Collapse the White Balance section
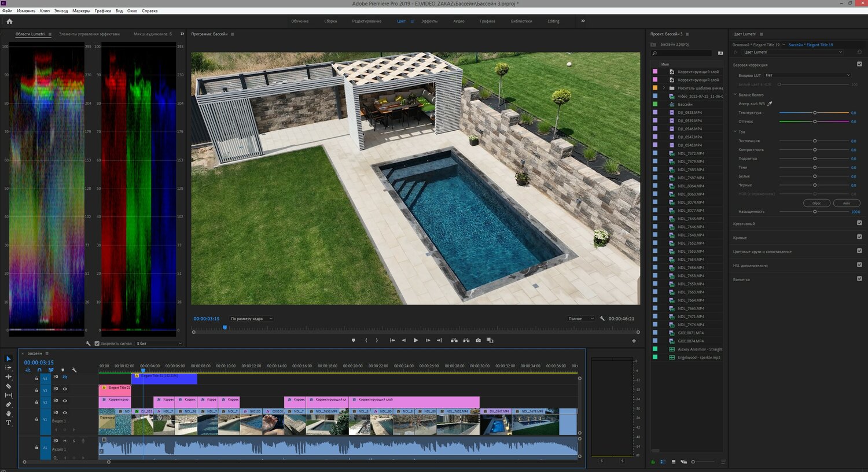 coord(735,94)
